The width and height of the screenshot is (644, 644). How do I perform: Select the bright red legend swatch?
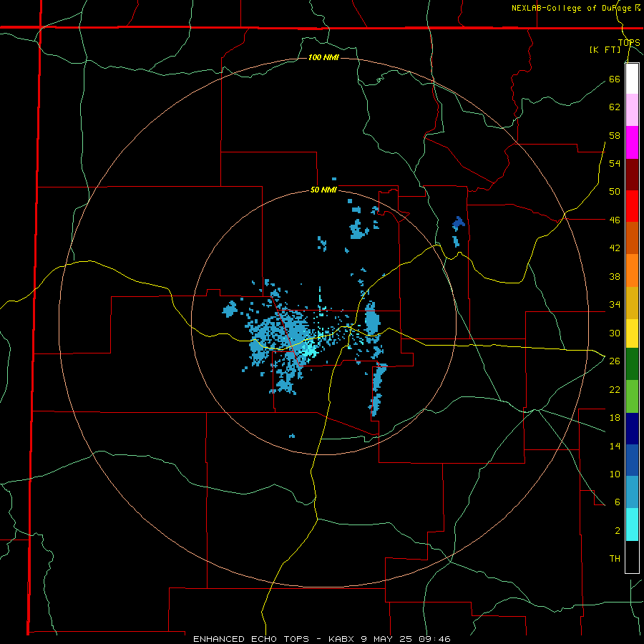click(x=632, y=206)
